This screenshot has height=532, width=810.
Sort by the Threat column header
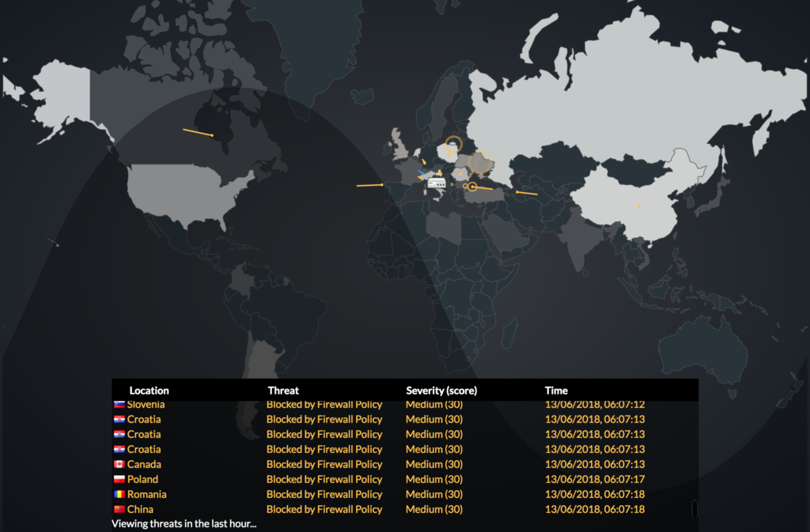[283, 391]
